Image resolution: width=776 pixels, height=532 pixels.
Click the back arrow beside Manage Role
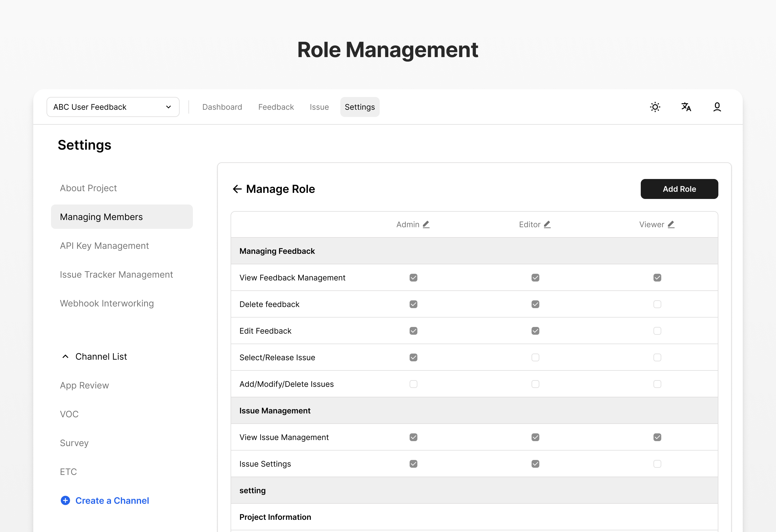click(x=237, y=189)
